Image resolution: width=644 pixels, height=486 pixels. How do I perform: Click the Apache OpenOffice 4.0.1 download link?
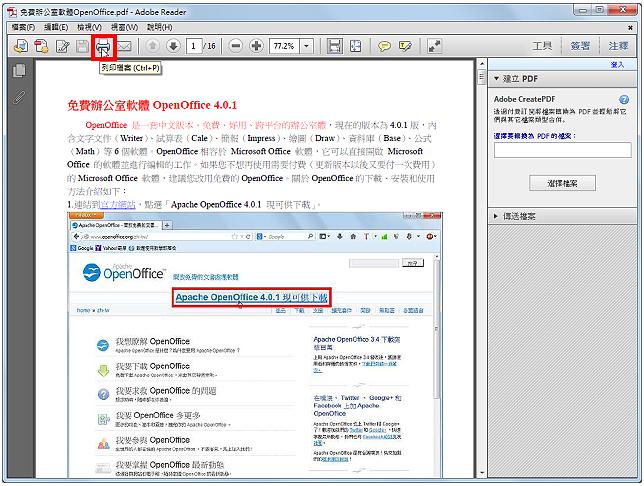tap(251, 297)
